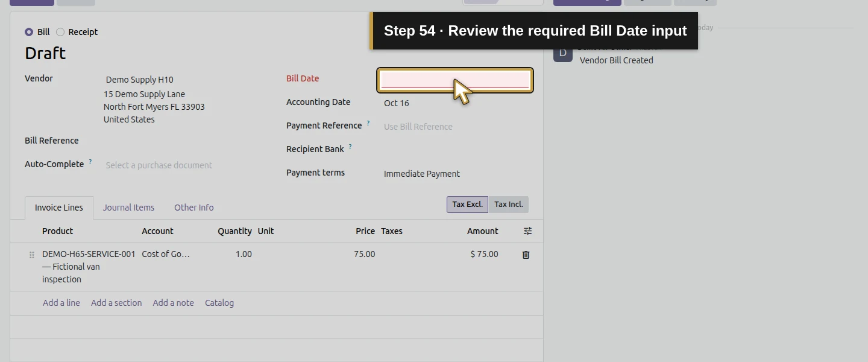Screen dimensions: 868x362
Task: Open the Vendor field Demo Supply H10
Action: pyautogui.click(x=186, y=80)
